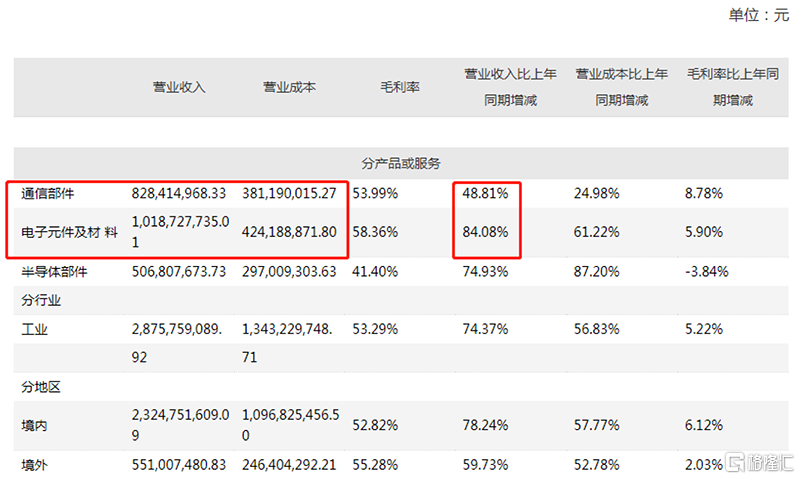Select the 通信部件 row label
800x479 pixels.
pyautogui.click(x=47, y=193)
